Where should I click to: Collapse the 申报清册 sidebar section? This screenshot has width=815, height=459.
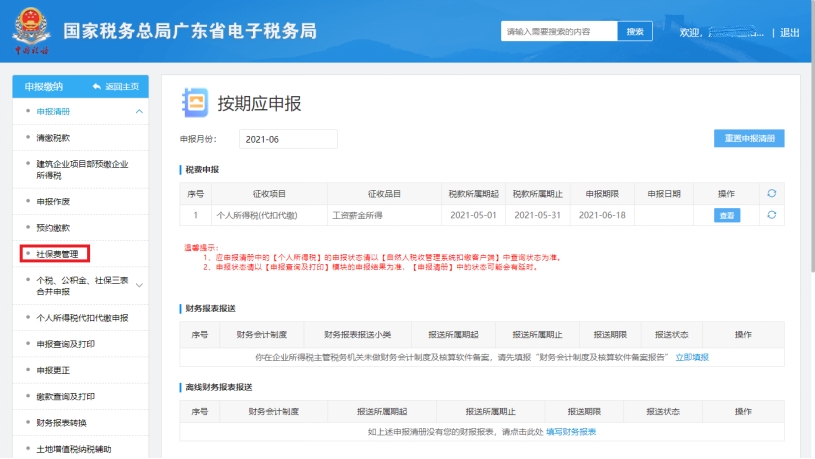tap(139, 111)
